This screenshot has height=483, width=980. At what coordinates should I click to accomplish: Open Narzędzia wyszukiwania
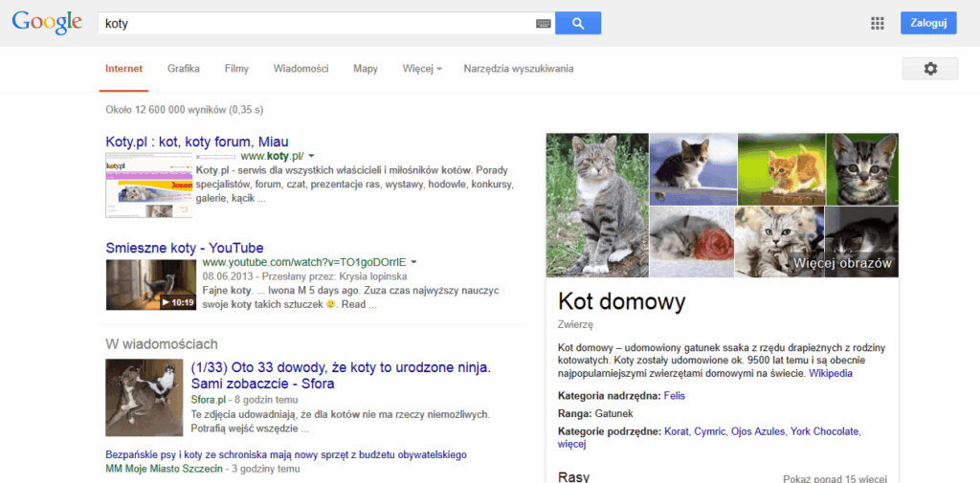[519, 69]
